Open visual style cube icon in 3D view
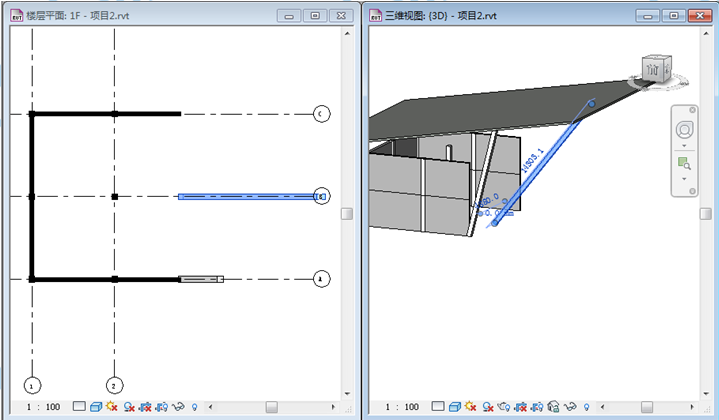The image size is (719, 420). coord(454,407)
